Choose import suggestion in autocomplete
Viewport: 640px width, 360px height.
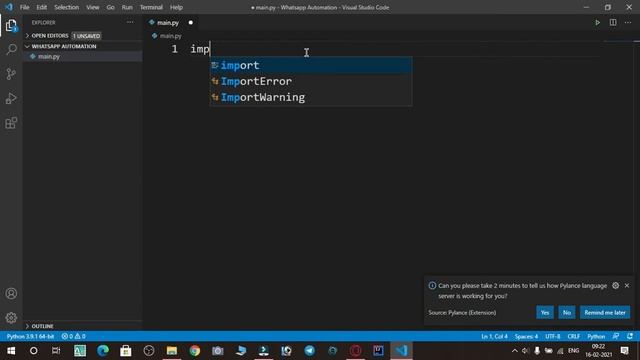(311, 65)
